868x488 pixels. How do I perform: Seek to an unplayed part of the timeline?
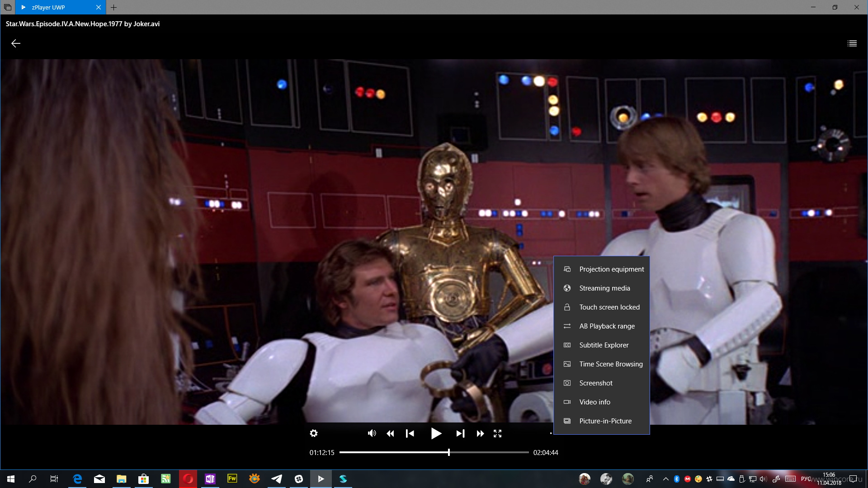(489, 452)
